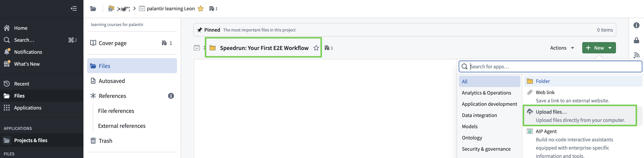Viewport: 644px width, 158px height.
Task: Open Notifications bell in sidebar
Action: (x=7, y=52)
